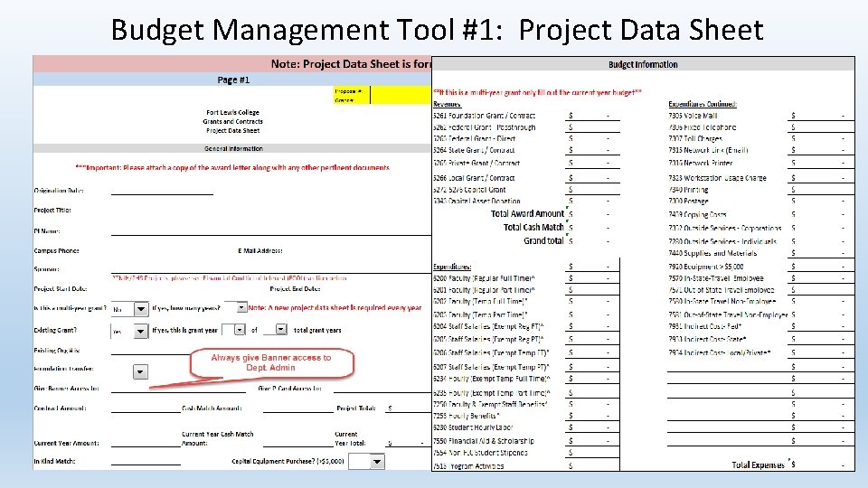Click the Grand total value cell

pos(592,240)
